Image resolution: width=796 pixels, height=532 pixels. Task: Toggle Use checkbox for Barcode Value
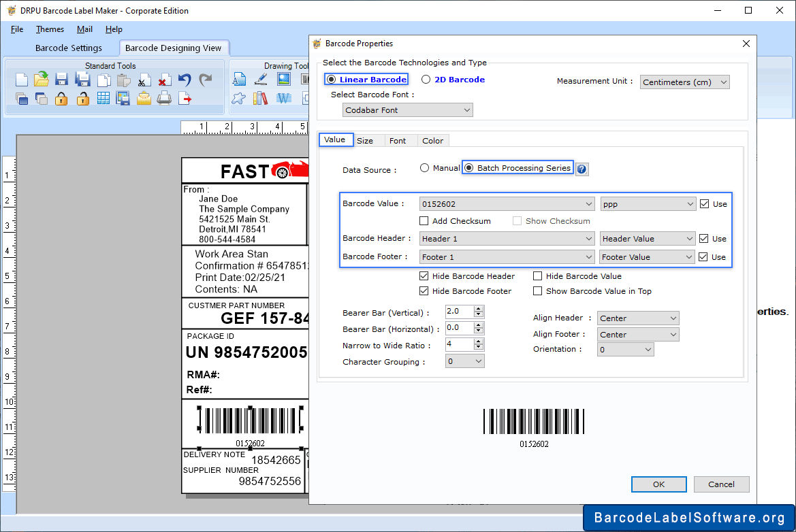pos(704,204)
